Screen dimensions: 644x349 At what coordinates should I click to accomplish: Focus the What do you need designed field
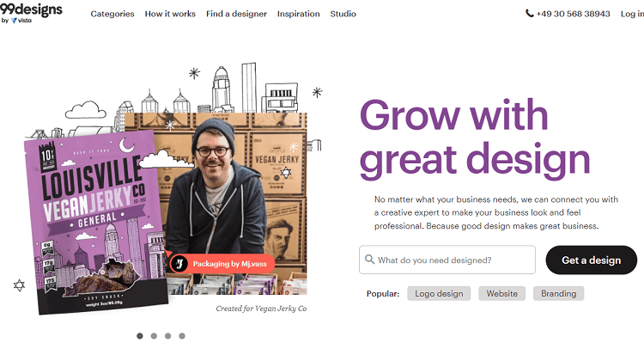click(447, 260)
